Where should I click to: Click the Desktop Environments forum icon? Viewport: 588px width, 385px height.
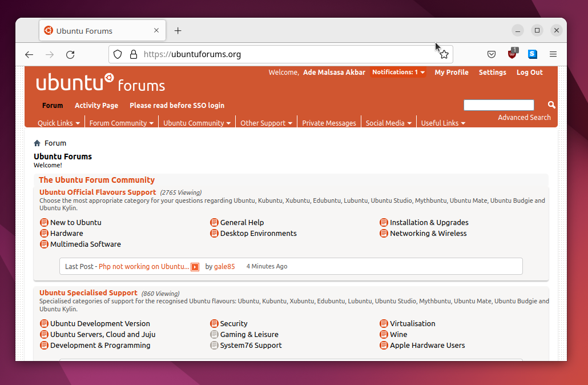[x=214, y=234]
